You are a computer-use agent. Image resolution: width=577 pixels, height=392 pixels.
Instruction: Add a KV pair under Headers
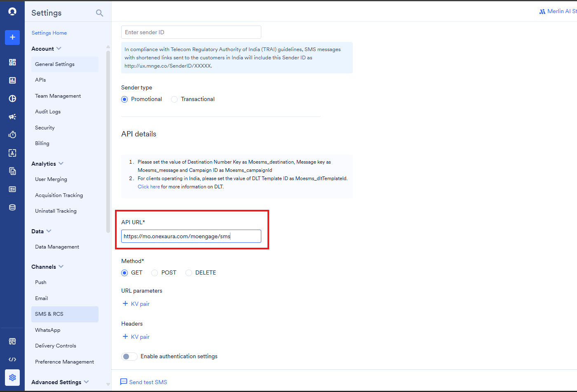[x=136, y=337]
